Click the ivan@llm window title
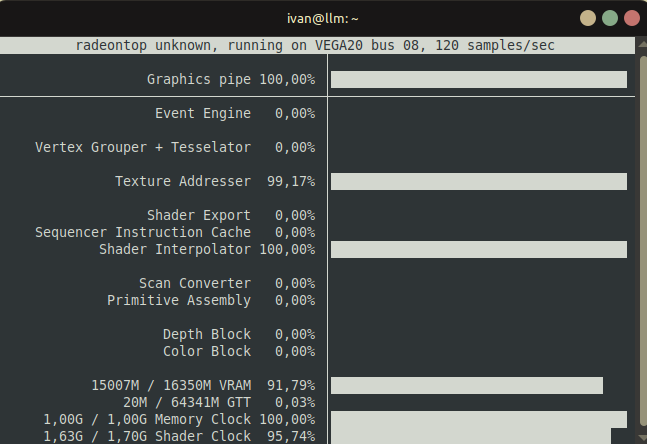Viewport: 647px width, 444px height. [x=323, y=19]
